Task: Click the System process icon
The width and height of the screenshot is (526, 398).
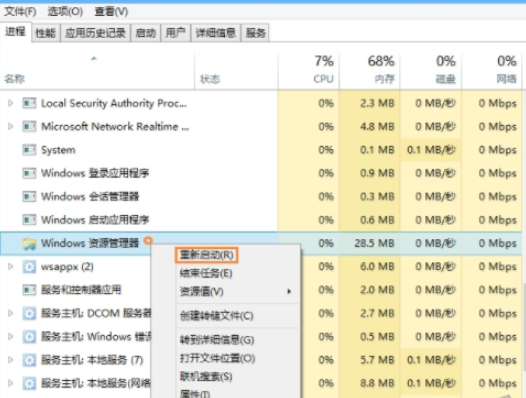Action: pos(29,150)
